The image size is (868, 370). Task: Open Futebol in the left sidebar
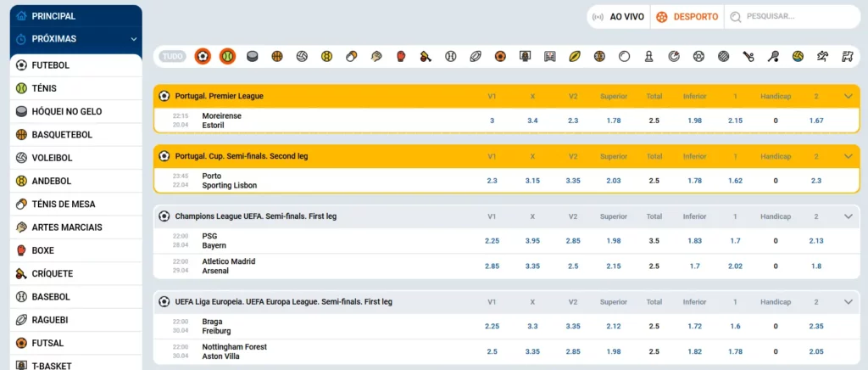point(75,65)
